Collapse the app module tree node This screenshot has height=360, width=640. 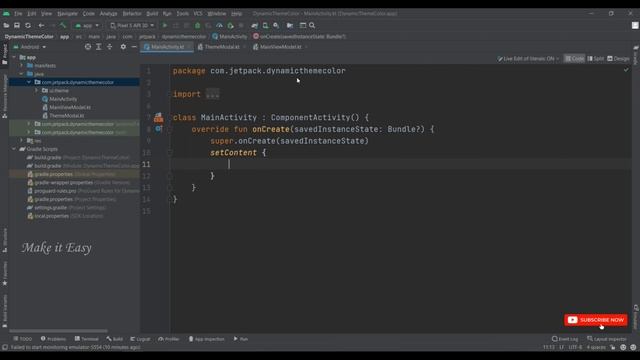[14, 57]
